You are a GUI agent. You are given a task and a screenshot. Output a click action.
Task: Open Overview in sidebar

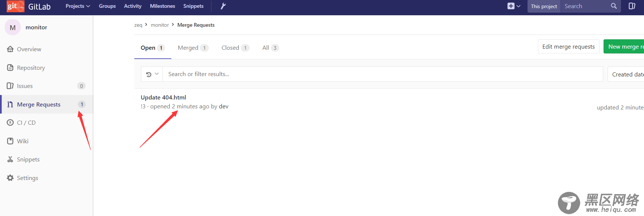point(29,49)
